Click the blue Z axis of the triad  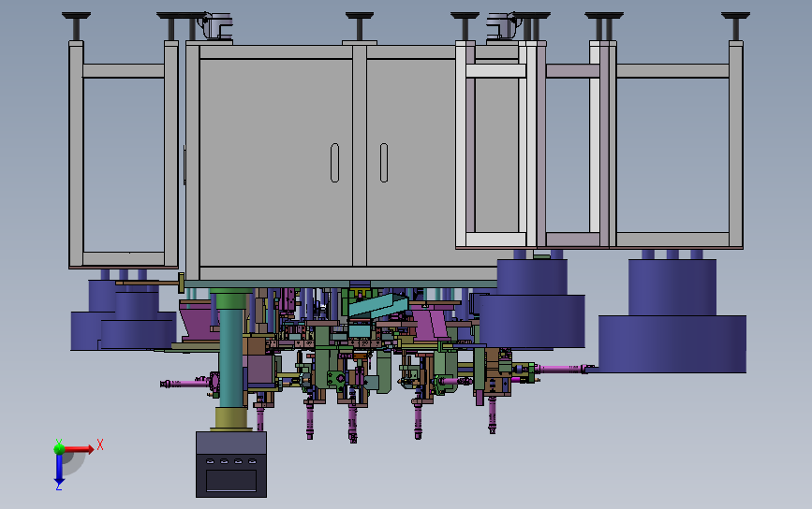[58, 469]
